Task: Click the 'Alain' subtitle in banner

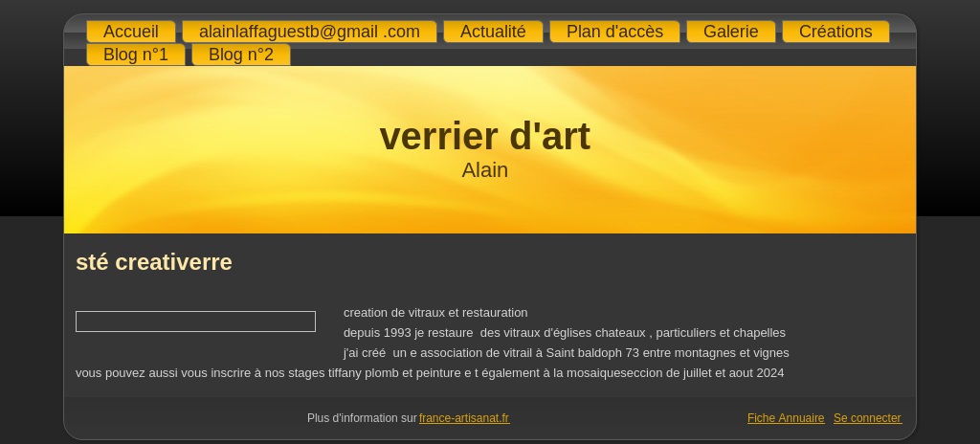Action: click(x=484, y=170)
